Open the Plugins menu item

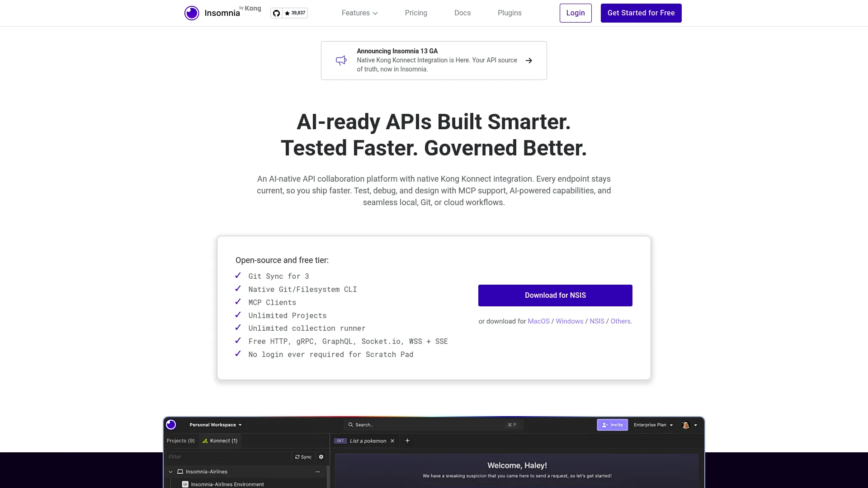509,13
